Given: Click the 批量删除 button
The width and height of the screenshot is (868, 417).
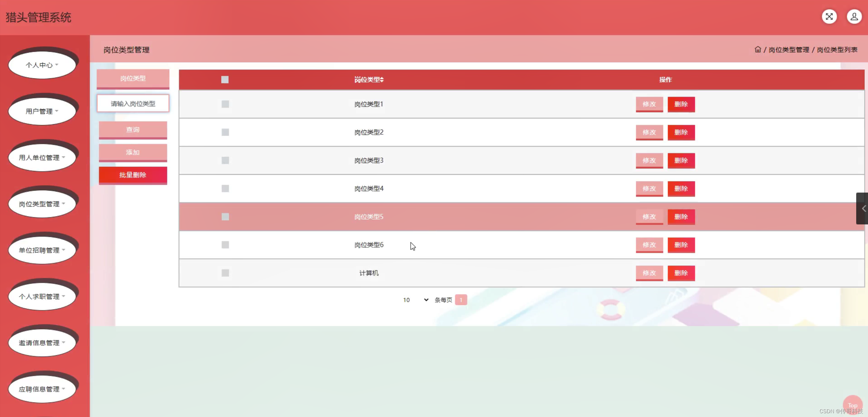Looking at the screenshot, I should 133,175.
